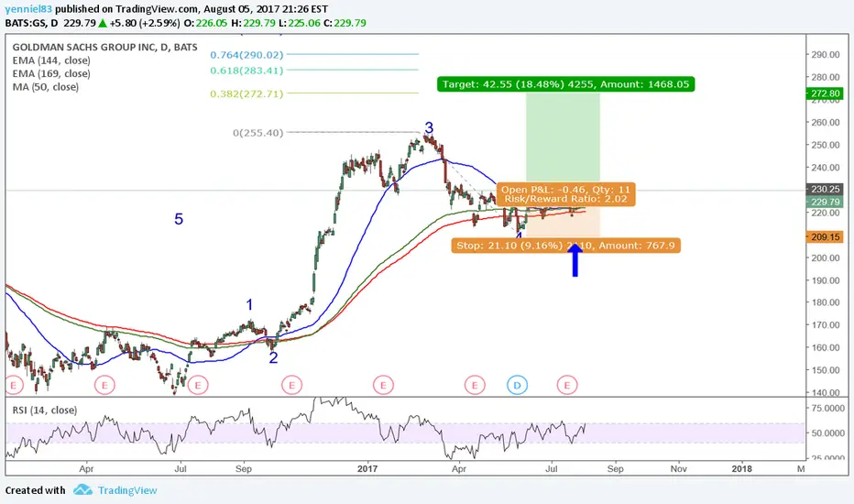Open the yenniel83 author profile link
Image resolution: width=854 pixels, height=504 pixels.
tap(29, 9)
